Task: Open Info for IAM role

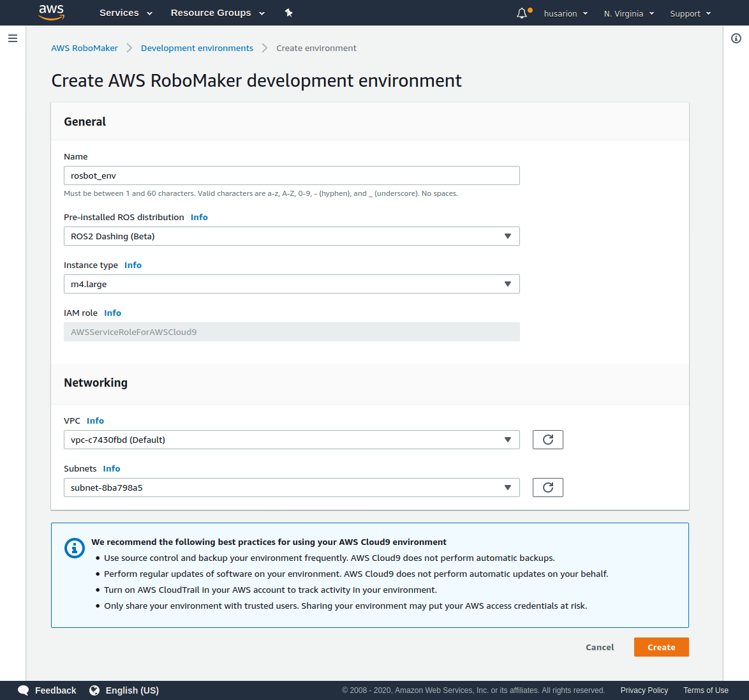Action: coord(113,313)
